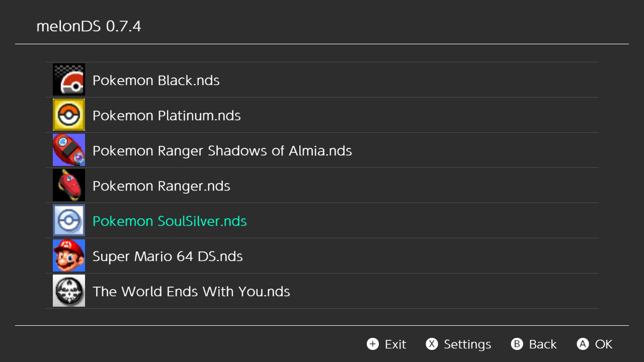
Task: Click the Pokemon Ranger.nds filename text
Action: [x=161, y=186]
